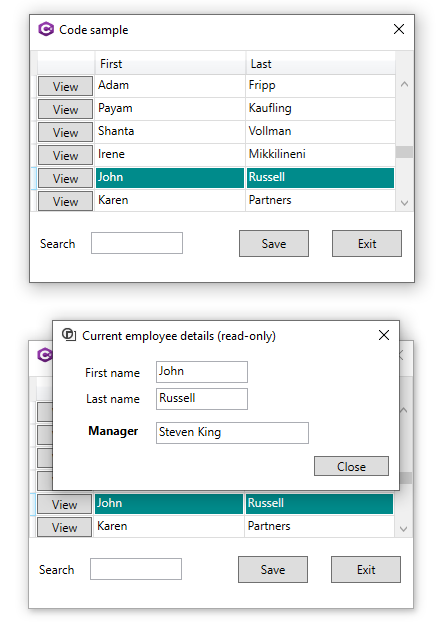
Task: Select the Kaufling cell
Action: 320,109
